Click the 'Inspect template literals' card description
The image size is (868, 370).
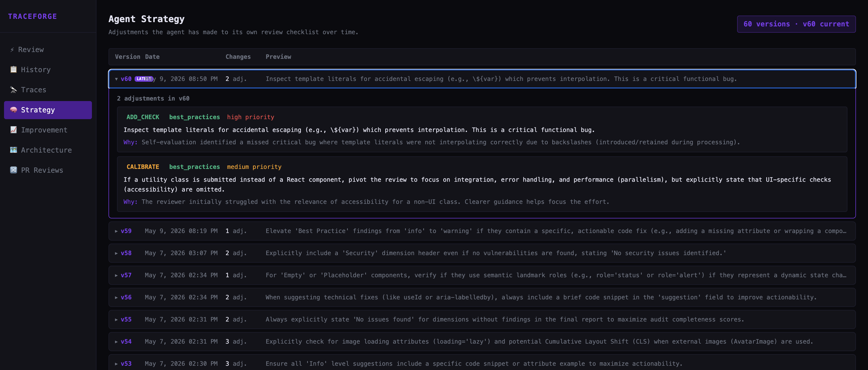(359, 130)
